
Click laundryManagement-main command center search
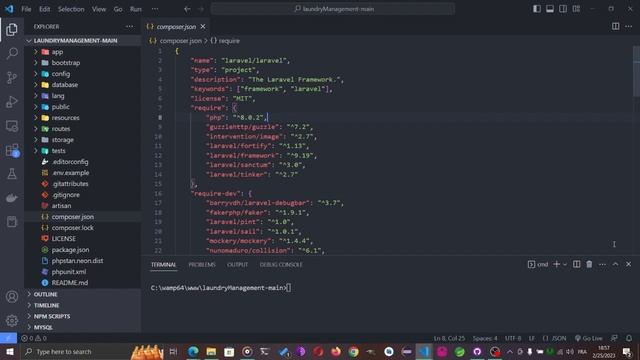(333, 9)
